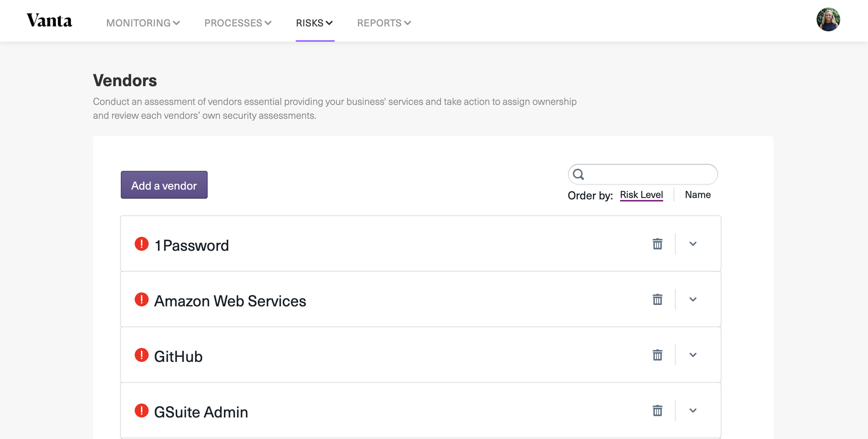Screen dimensions: 868x439
Task: Order vendors by Risk Level
Action: pos(641,195)
